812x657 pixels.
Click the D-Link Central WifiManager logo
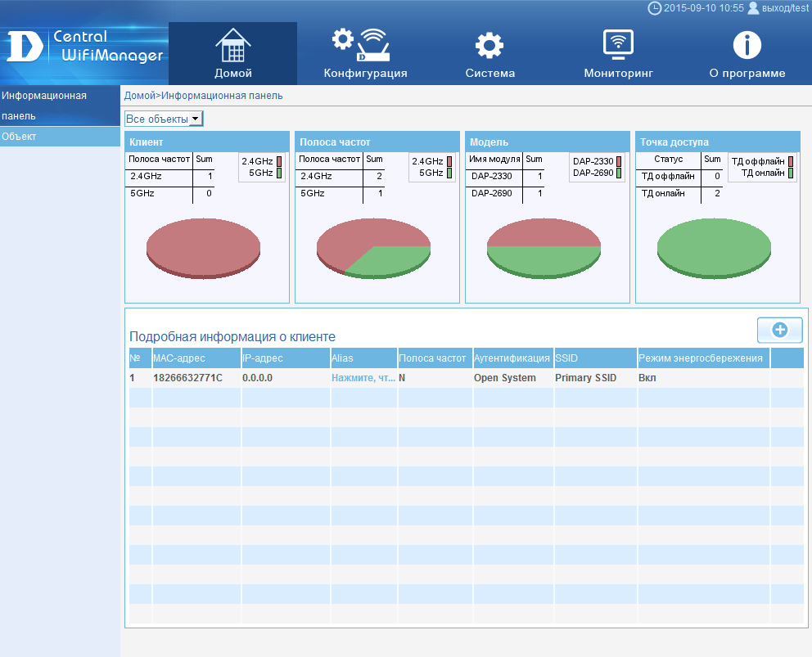[84, 47]
